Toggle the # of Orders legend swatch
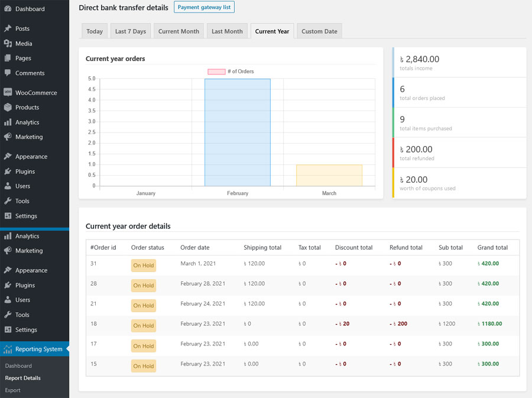532x398 pixels. tap(216, 72)
